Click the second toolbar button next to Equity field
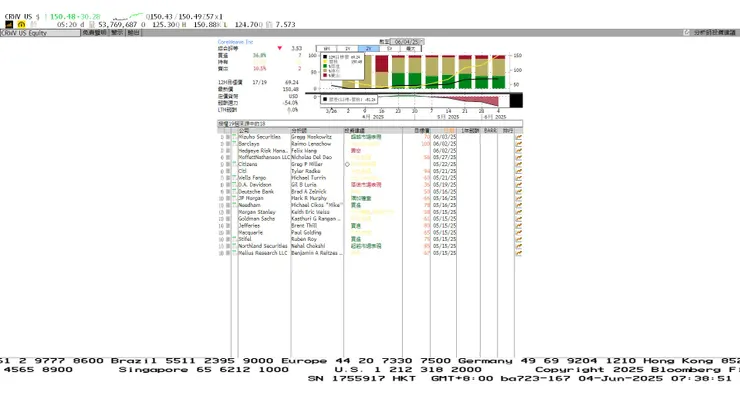Image resolution: width=740 pixels, height=400 pixels. [95, 33]
